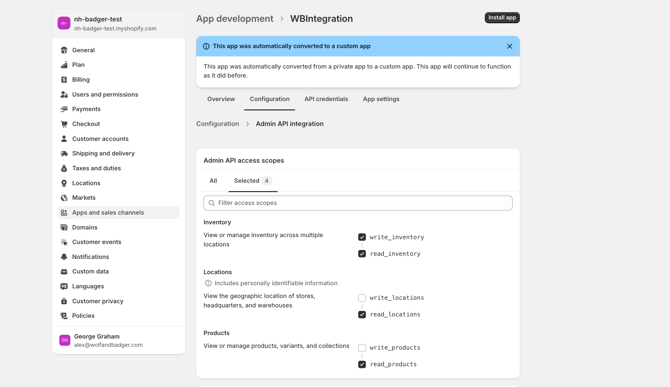Click the Shipping and delivery truck icon

pos(64,153)
